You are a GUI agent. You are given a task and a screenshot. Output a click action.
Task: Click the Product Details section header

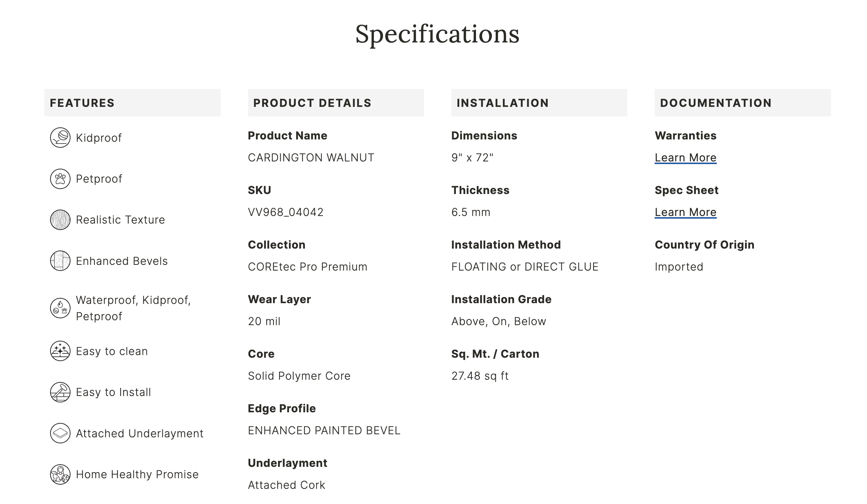[x=312, y=103]
